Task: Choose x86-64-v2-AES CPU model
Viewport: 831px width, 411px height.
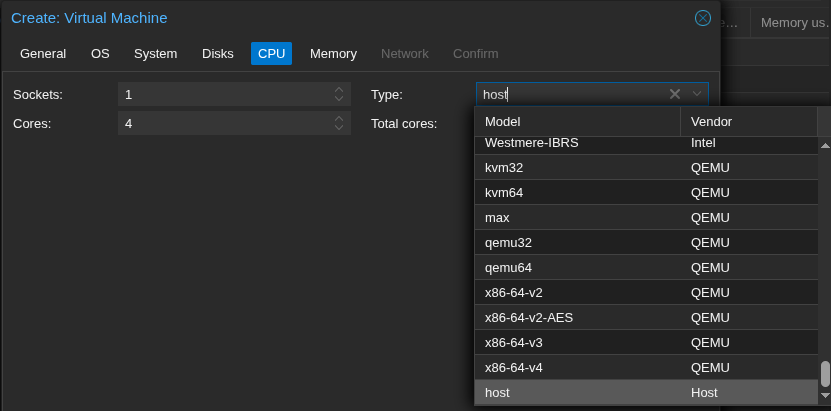Action: 528,318
